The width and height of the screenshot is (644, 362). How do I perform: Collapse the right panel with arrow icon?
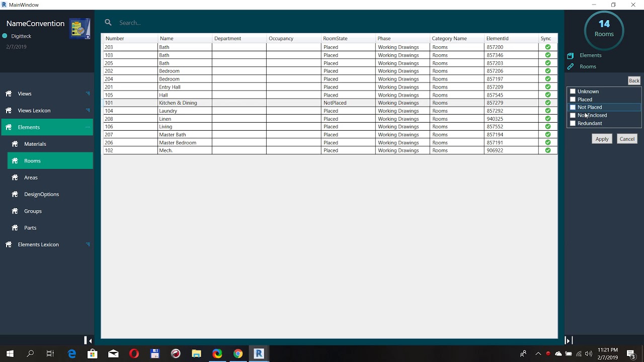(x=569, y=340)
